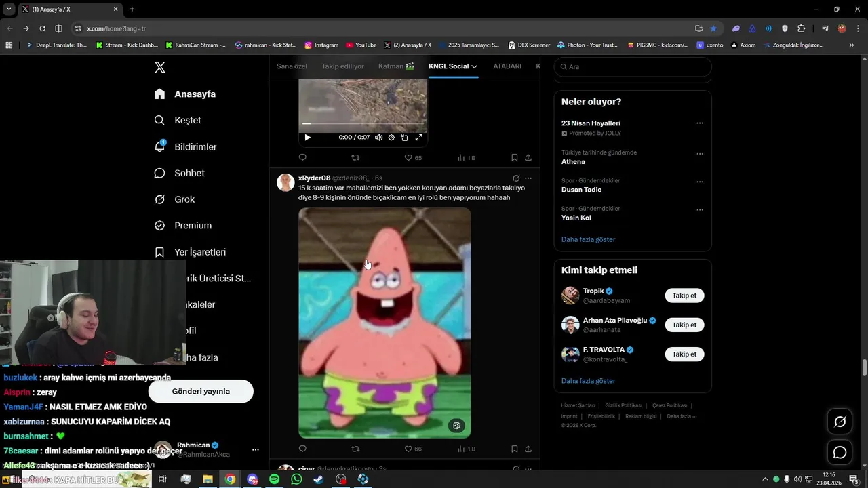
Task: Open more options on xRyder08 post
Action: pos(528,178)
